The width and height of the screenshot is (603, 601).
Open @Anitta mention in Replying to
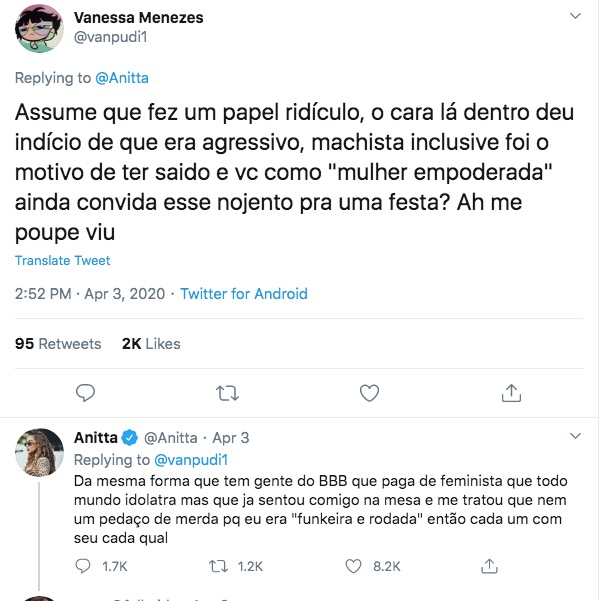pyautogui.click(x=121, y=77)
